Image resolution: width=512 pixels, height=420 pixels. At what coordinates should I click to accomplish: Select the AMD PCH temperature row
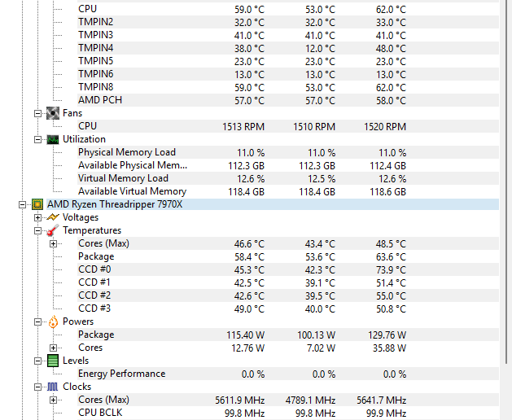click(x=99, y=100)
